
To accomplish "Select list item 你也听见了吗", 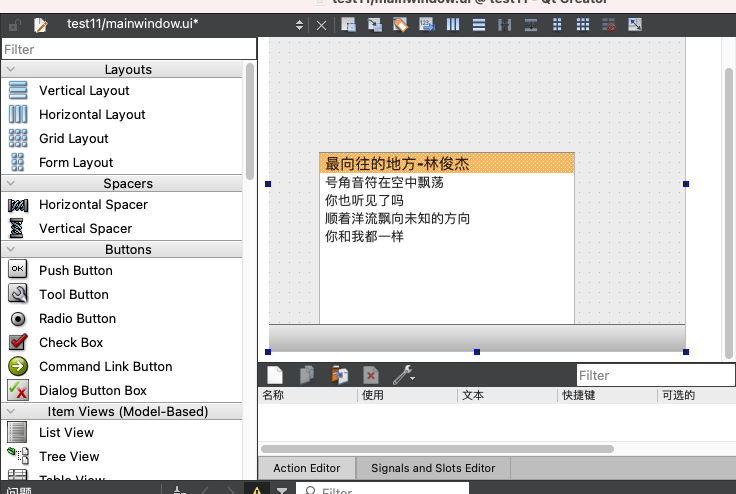I will tap(447, 201).
